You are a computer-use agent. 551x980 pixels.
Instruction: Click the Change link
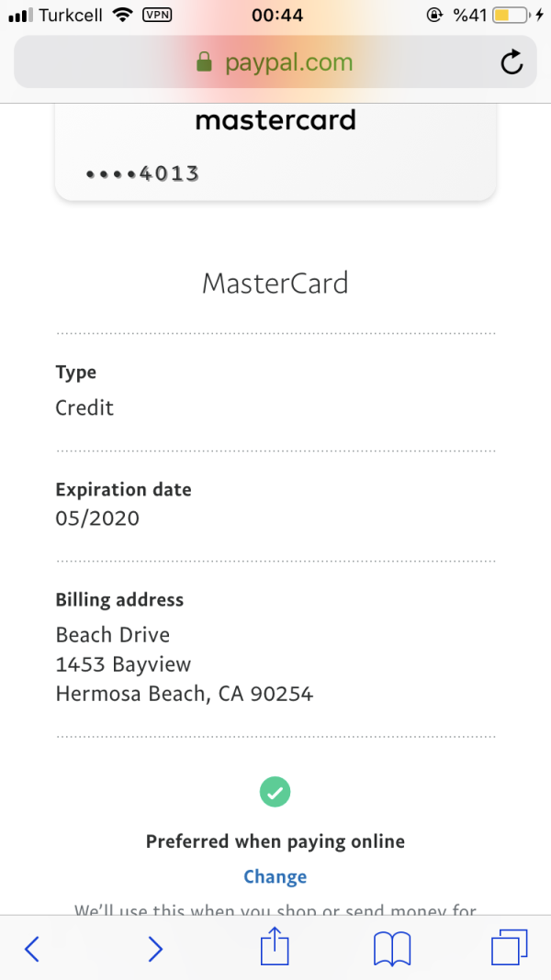click(275, 876)
